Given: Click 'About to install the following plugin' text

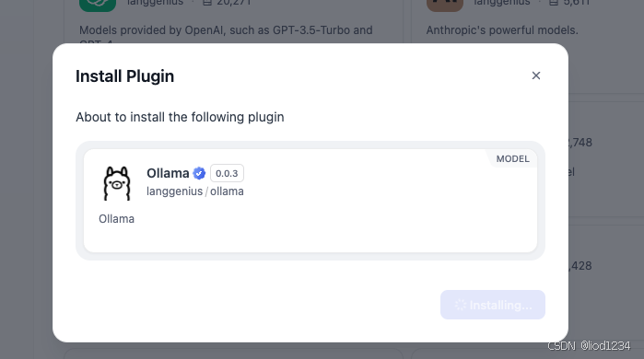Looking at the screenshot, I should pos(180,117).
